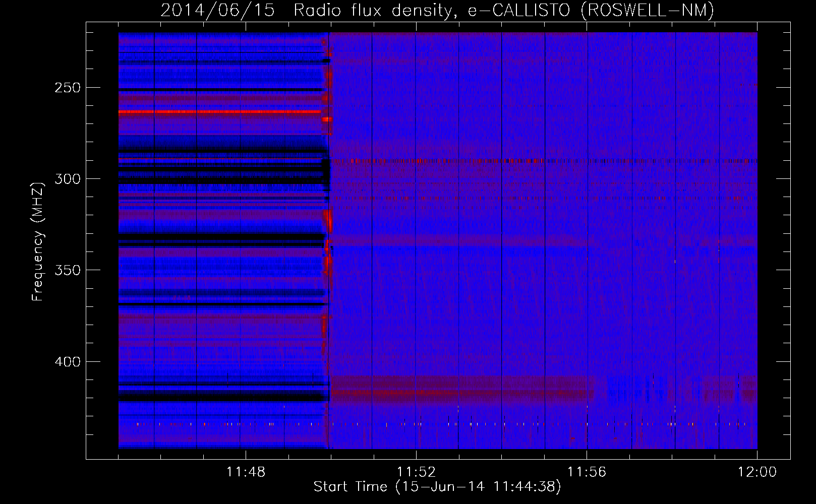Viewport: 816px width, 504px height.
Task: Click the 400 frequency tick label
Action: pos(68,362)
